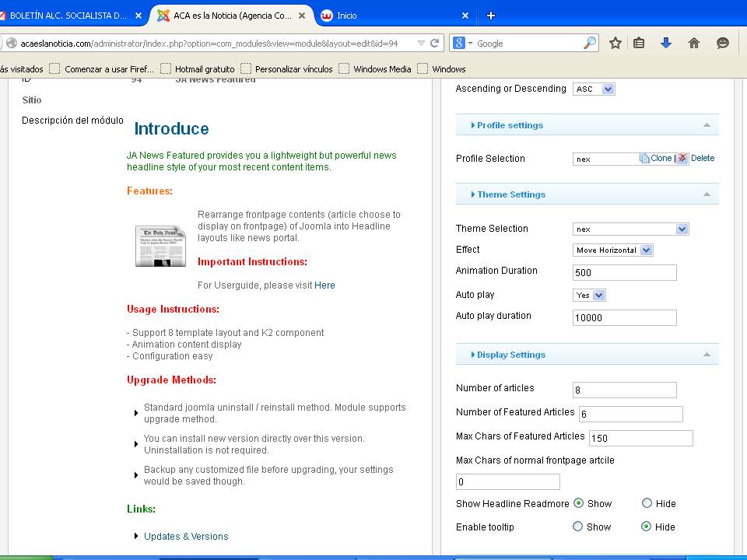Close the Inicio tab
The width and height of the screenshot is (747, 560).
click(x=465, y=16)
